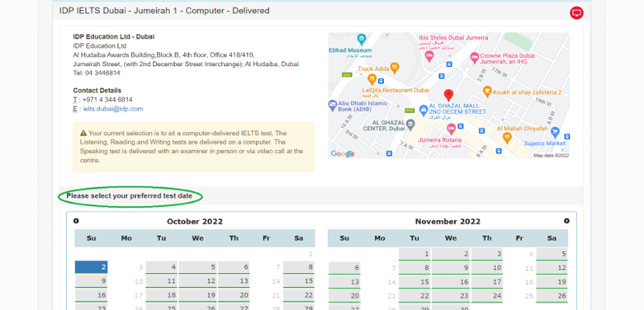Viewport: 644px width, 310px height.
Task: Click Jumeira Rotana hotel marker
Action: 451,129
